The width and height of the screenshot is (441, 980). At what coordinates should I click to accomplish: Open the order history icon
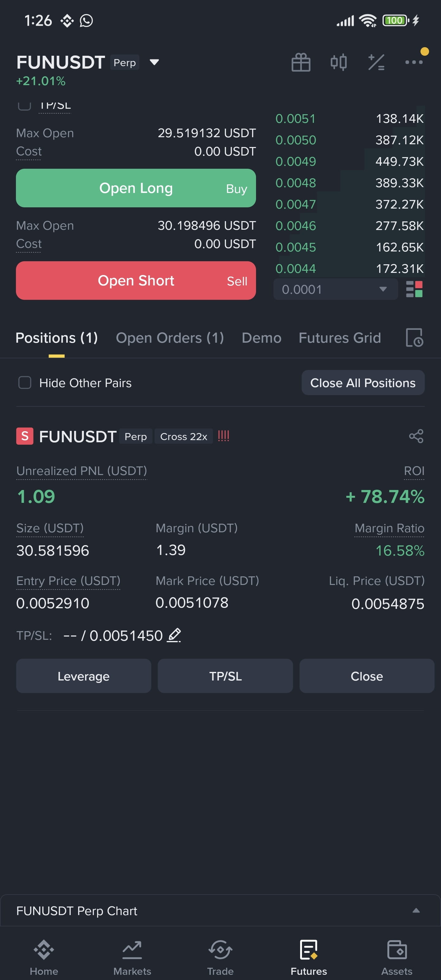pyautogui.click(x=414, y=337)
